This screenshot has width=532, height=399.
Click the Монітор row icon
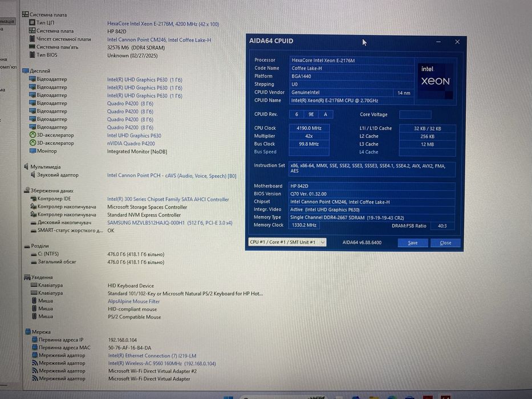pos(33,150)
